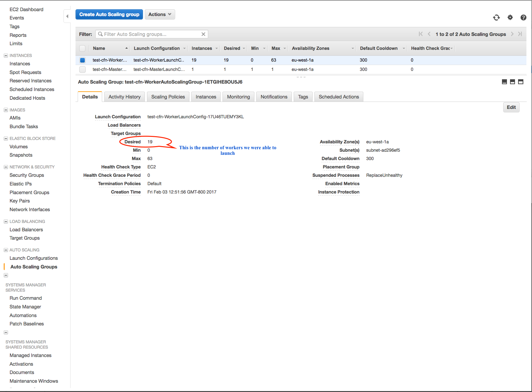Open Patch Baselines in sidebar
This screenshot has width=532, height=392.
pyautogui.click(x=27, y=324)
